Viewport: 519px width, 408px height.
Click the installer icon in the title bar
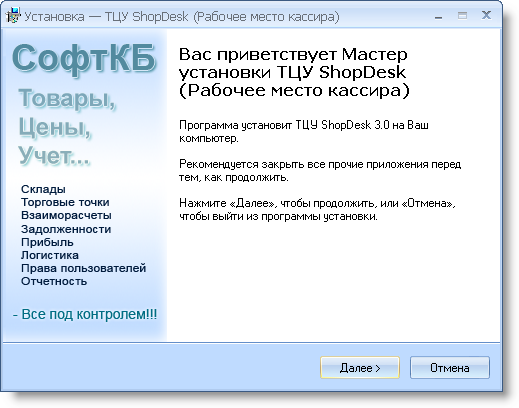point(13,16)
